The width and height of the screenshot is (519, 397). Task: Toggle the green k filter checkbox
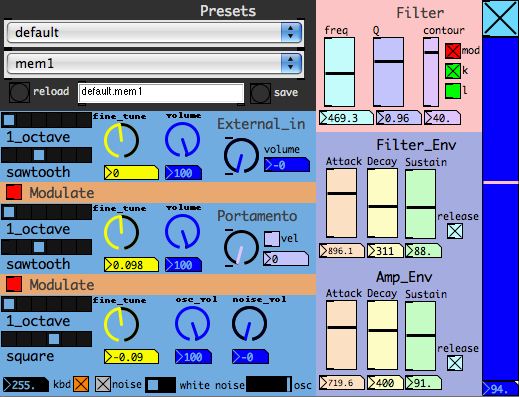[x=453, y=71]
